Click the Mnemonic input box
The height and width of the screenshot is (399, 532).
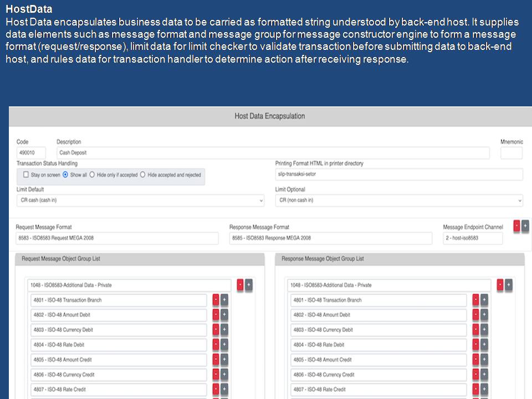[511, 153]
